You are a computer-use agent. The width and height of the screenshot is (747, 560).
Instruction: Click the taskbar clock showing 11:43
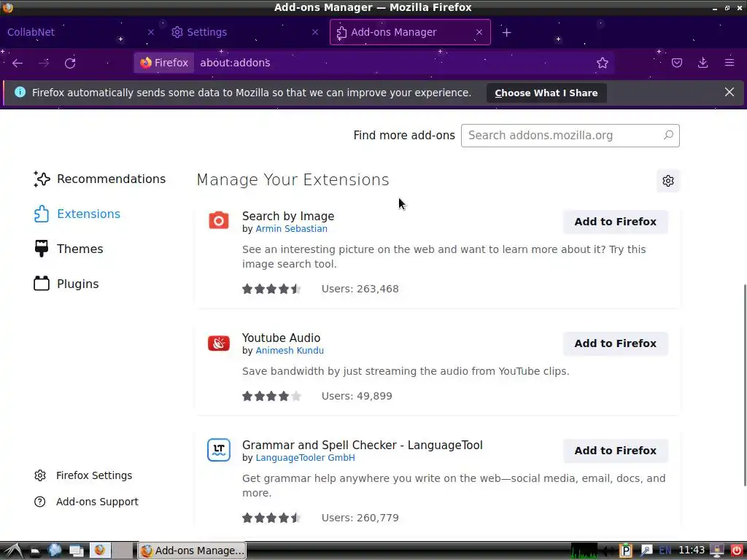(692, 551)
